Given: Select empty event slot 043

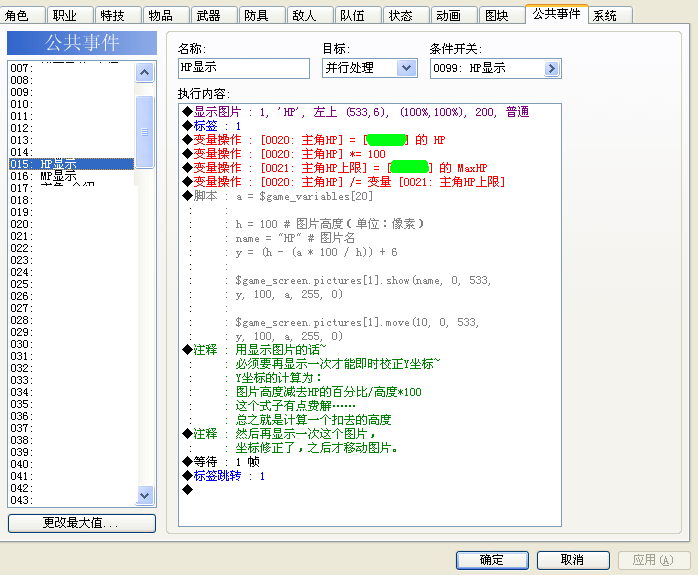Looking at the screenshot, I should [x=71, y=500].
